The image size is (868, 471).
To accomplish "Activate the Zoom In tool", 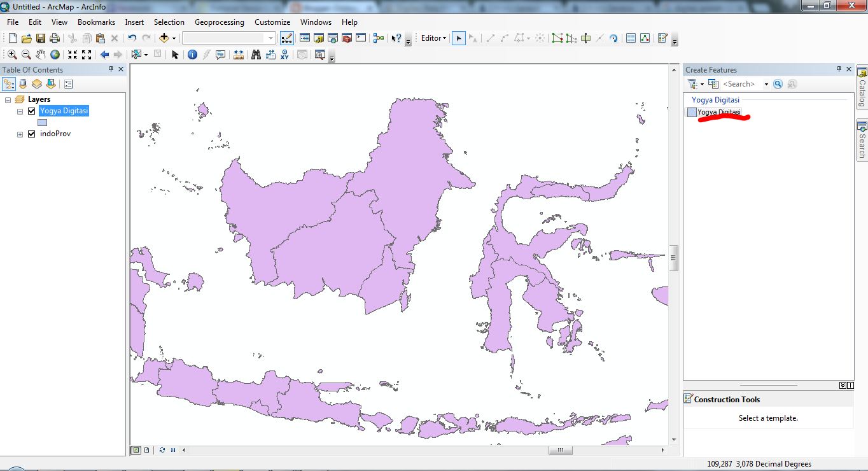I will [x=11, y=54].
